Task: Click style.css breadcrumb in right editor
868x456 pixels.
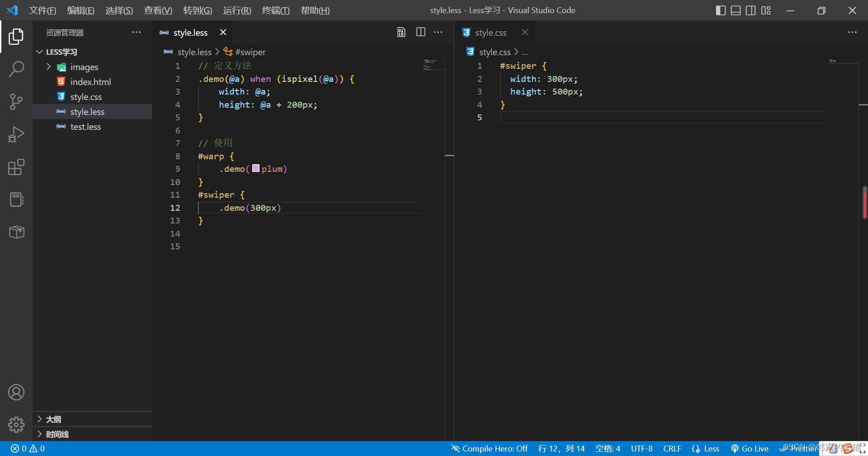Action: 495,52
